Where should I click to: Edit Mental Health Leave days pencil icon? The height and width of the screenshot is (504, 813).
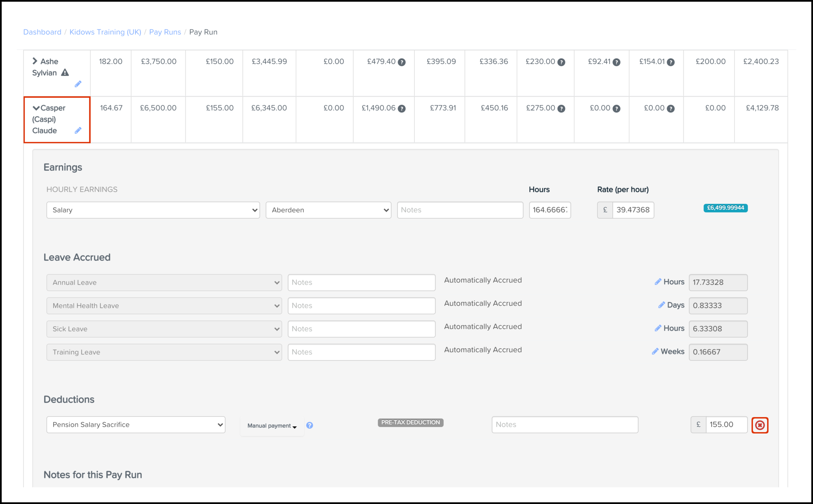pos(661,305)
